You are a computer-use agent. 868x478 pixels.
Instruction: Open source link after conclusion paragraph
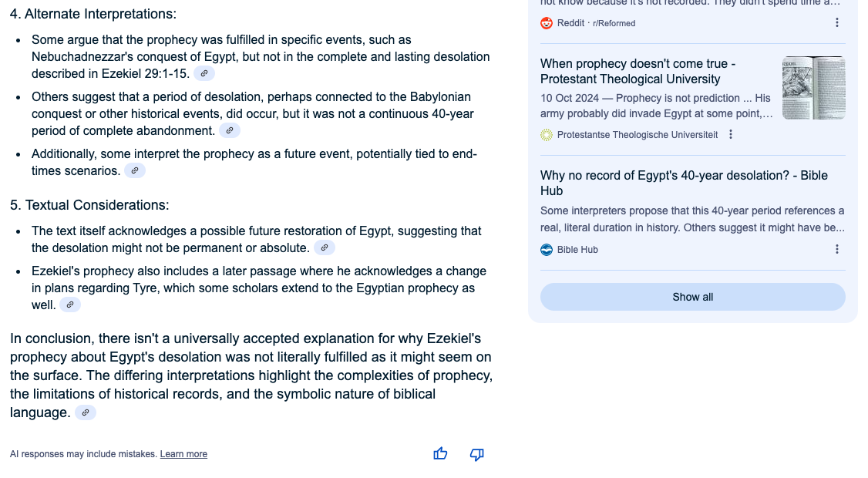click(86, 412)
